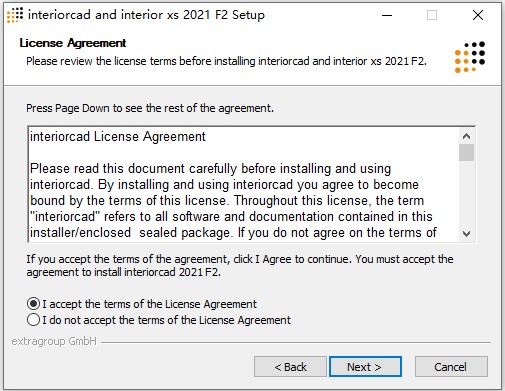Minimize the interiorcad Setup window
The width and height of the screenshot is (505, 391).
click(387, 15)
